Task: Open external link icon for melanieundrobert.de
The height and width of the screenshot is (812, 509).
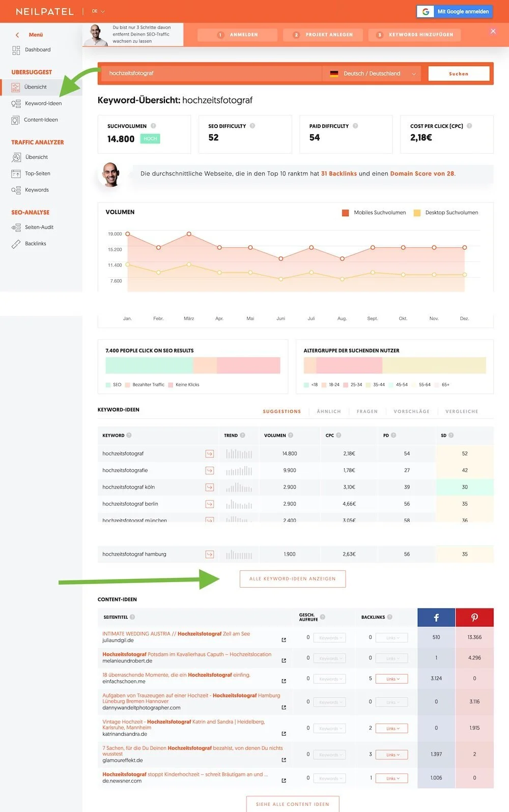Action: (x=284, y=661)
